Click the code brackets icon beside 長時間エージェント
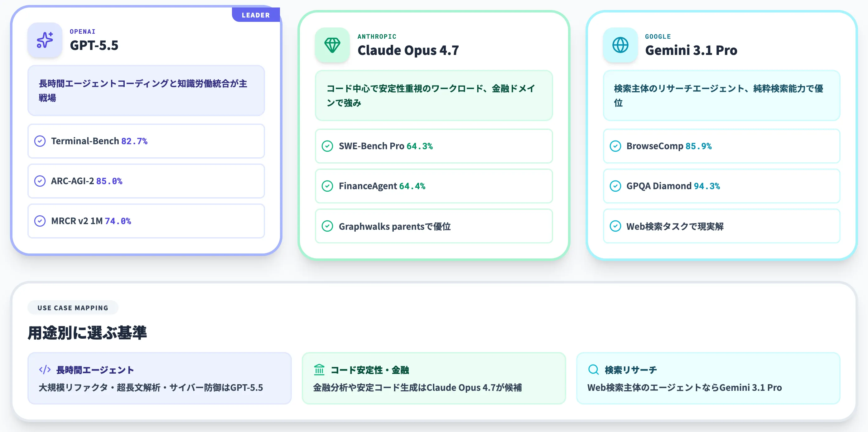 coord(45,370)
